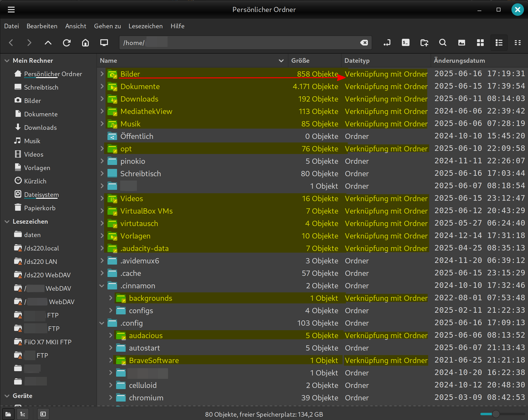Adjust the zoom slider in status bar
The height and width of the screenshot is (420, 528).
click(x=496, y=414)
